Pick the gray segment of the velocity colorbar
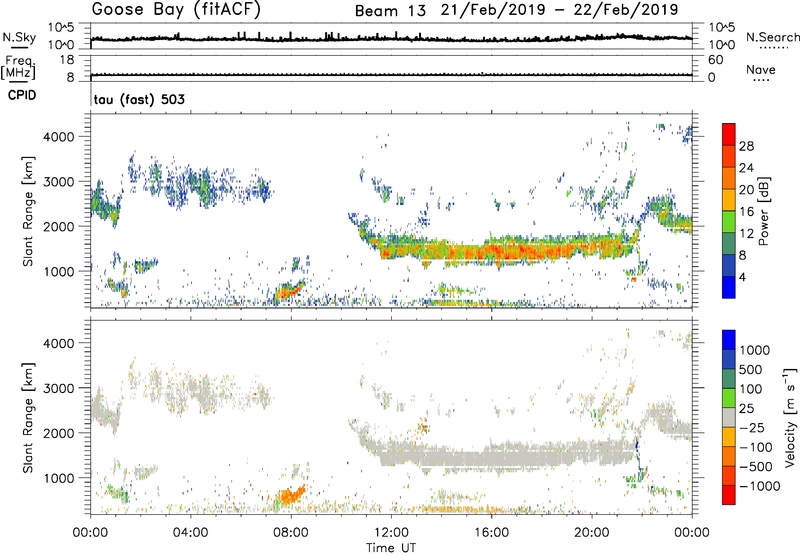This screenshot has width=800, height=554. pyautogui.click(x=729, y=417)
